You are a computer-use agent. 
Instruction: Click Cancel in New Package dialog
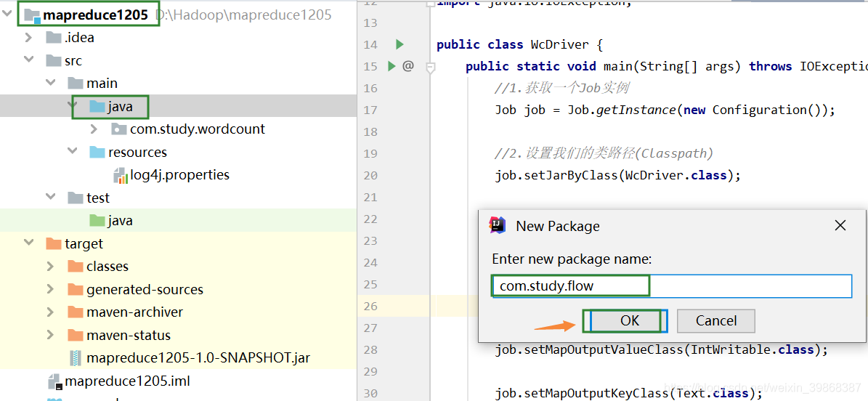click(715, 320)
